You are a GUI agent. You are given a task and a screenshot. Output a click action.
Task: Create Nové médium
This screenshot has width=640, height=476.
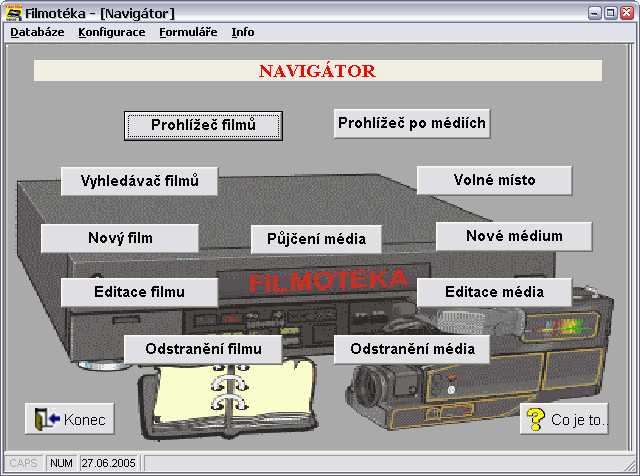(514, 236)
